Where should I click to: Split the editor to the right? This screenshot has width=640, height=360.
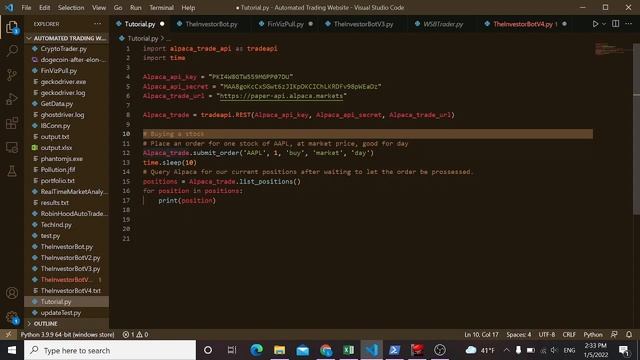(616, 24)
